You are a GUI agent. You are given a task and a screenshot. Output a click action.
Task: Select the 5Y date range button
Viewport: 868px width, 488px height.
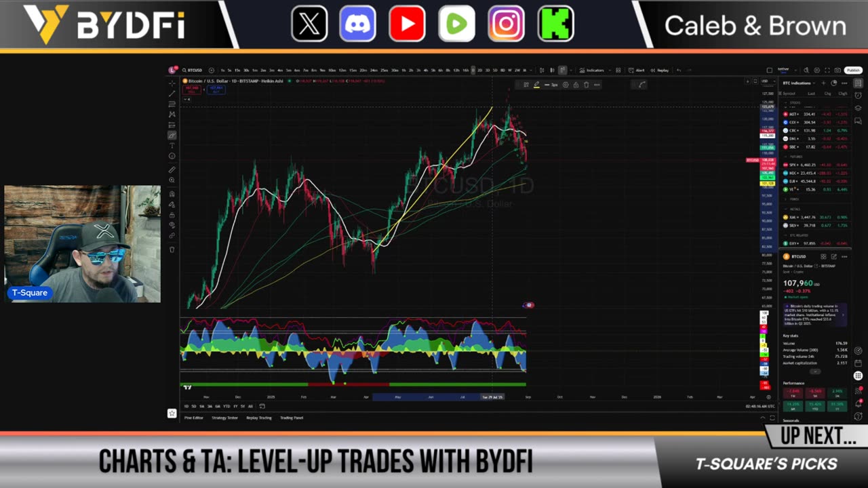coord(243,406)
